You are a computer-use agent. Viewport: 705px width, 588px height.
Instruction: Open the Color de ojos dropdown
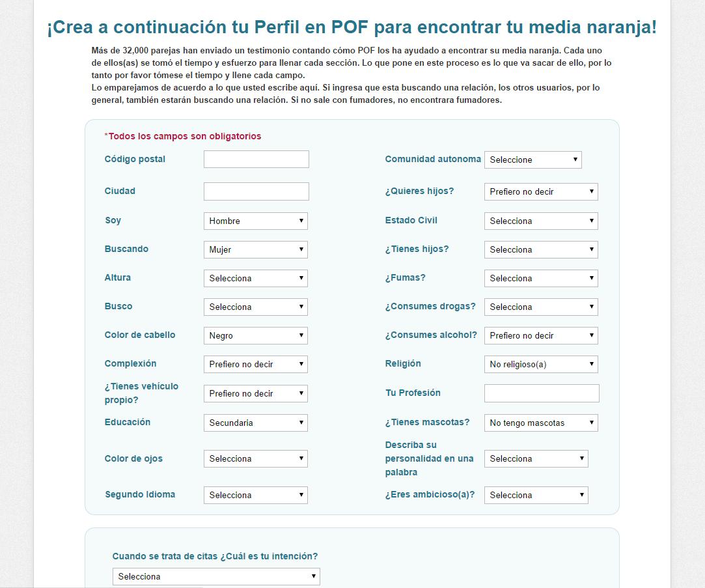(255, 458)
